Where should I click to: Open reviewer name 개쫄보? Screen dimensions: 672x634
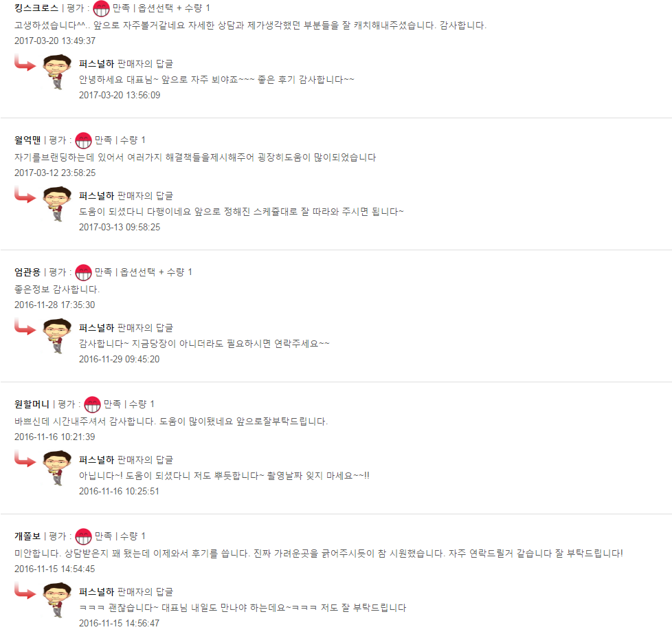[x=27, y=536]
